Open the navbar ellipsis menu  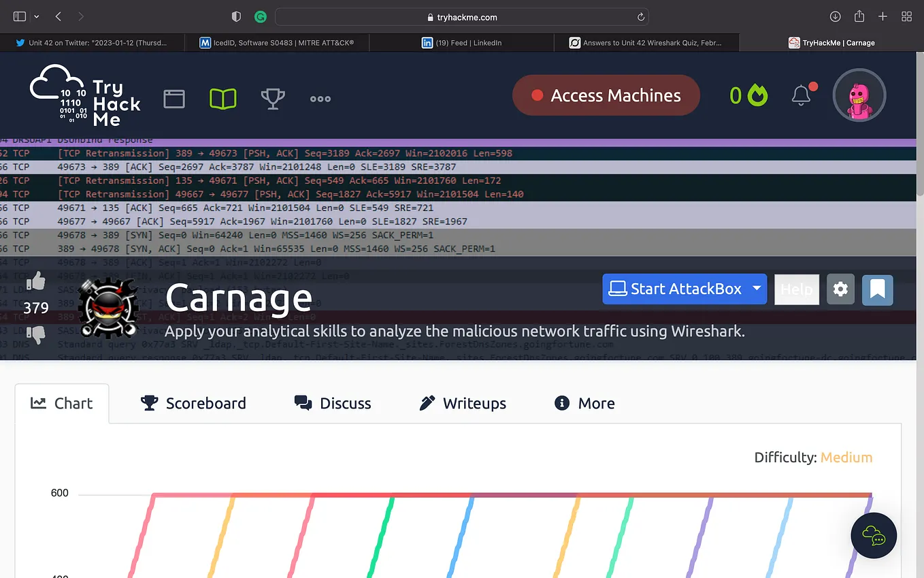pyautogui.click(x=320, y=99)
